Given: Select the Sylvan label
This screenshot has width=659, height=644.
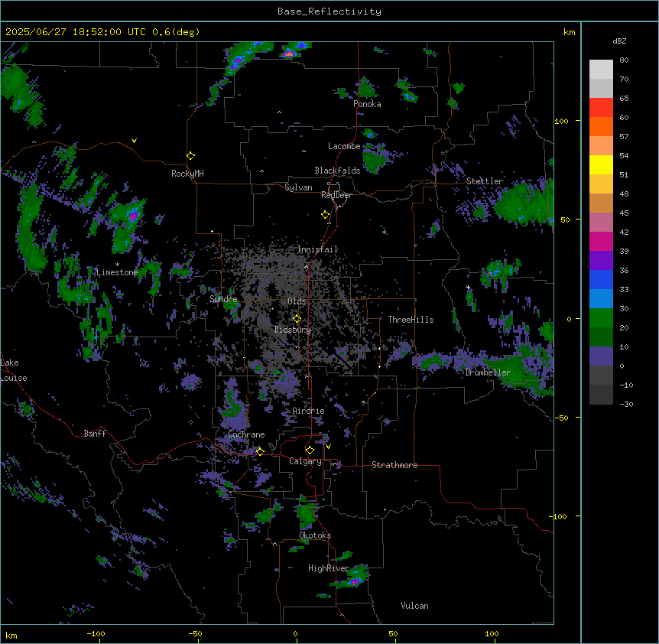Looking at the screenshot, I should [x=298, y=187].
